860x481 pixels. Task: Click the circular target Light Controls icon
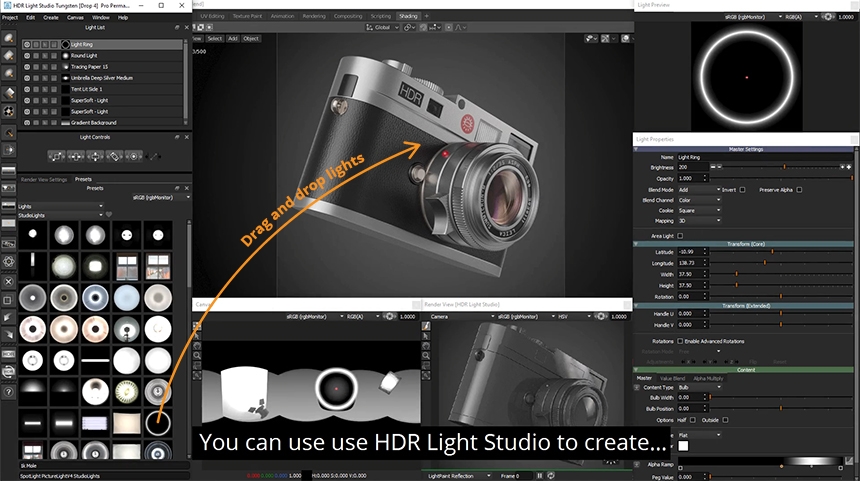tap(133, 156)
